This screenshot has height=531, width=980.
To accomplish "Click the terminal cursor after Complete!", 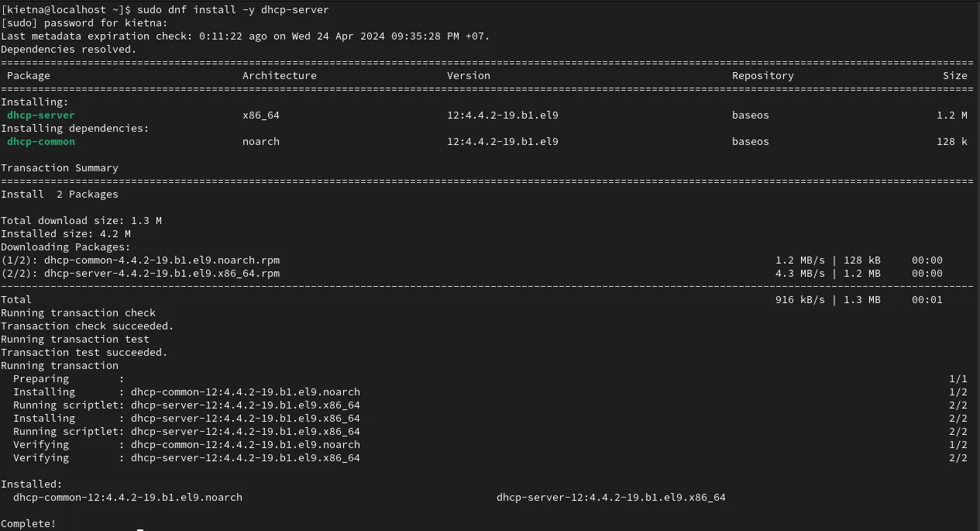I will point(140,529).
